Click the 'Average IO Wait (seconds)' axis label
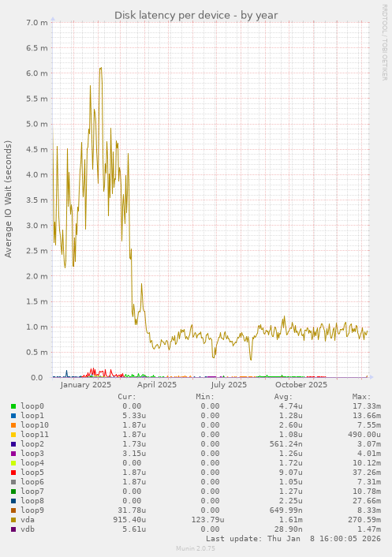Viewport: 392px width, 557px height. click(x=8, y=199)
